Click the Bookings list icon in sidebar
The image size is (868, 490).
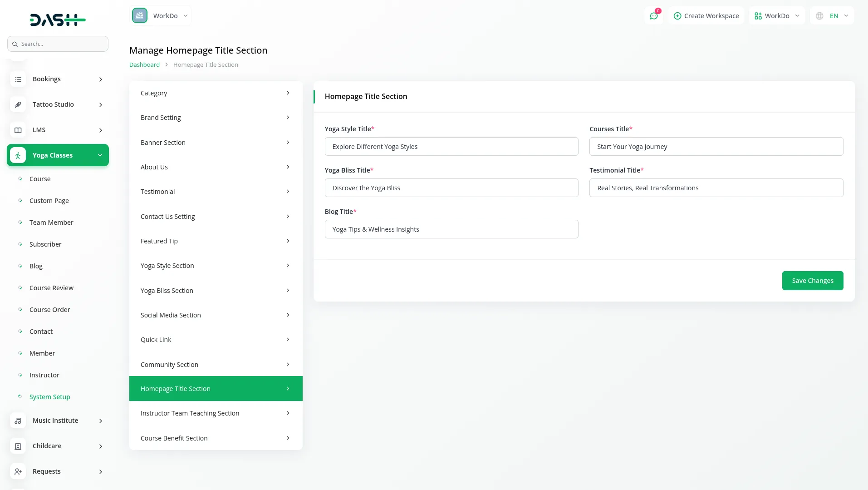(x=18, y=79)
